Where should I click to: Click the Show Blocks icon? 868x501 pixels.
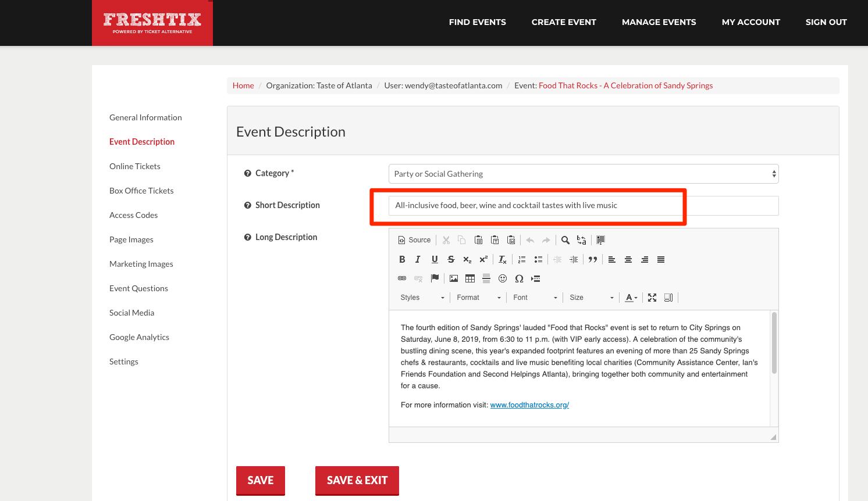[x=668, y=298]
